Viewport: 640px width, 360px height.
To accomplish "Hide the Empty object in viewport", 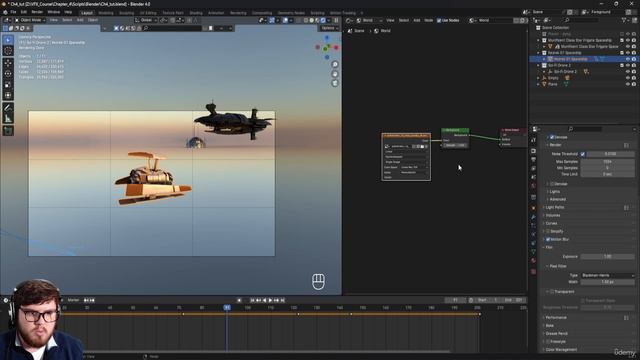I will coord(628,78).
